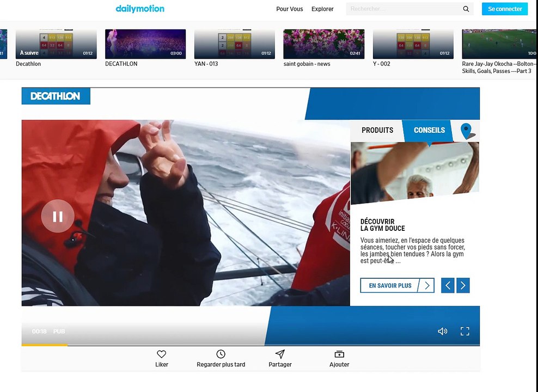
Task: Click the Decathlon logo in the ad
Action: tap(56, 96)
